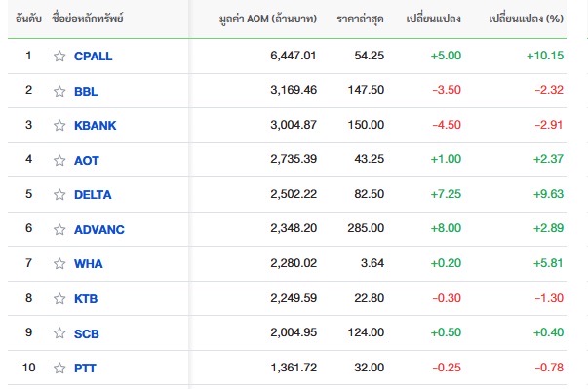
Task: Open the CPALL stock link
Action: pyautogui.click(x=93, y=57)
